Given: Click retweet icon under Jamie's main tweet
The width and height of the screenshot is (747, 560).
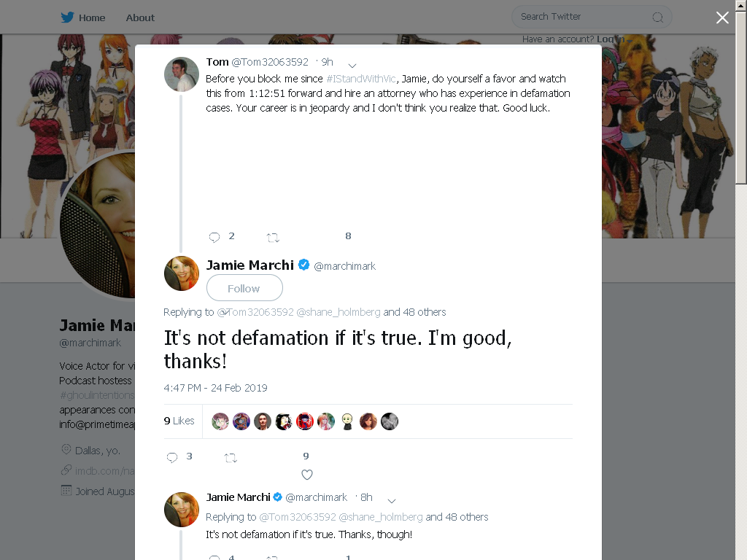Looking at the screenshot, I should click(231, 458).
